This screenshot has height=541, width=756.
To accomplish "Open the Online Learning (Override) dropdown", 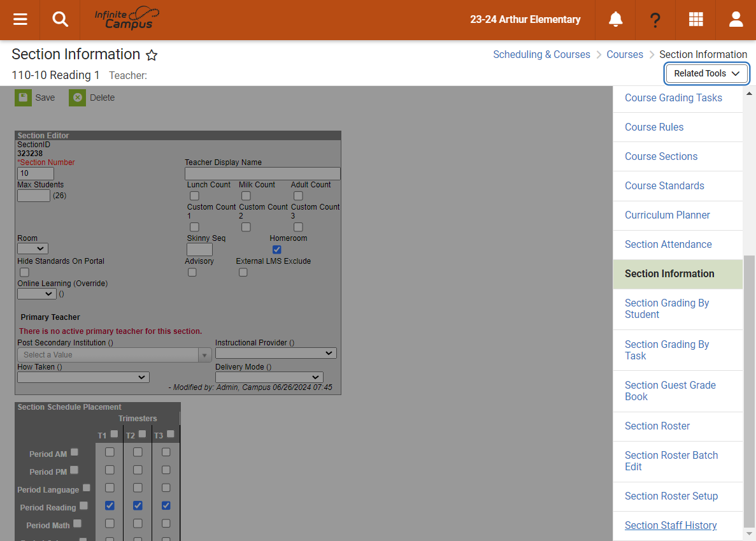I will tap(37, 294).
